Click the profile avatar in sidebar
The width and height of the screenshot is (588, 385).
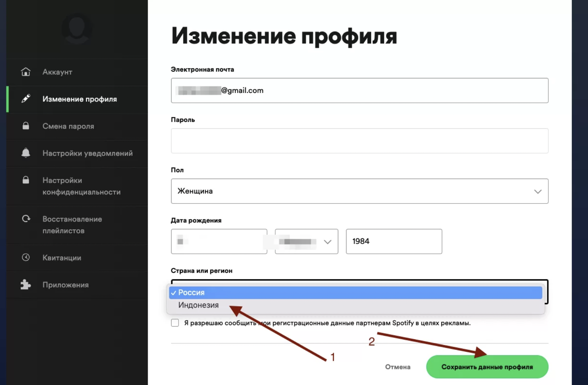point(77,28)
